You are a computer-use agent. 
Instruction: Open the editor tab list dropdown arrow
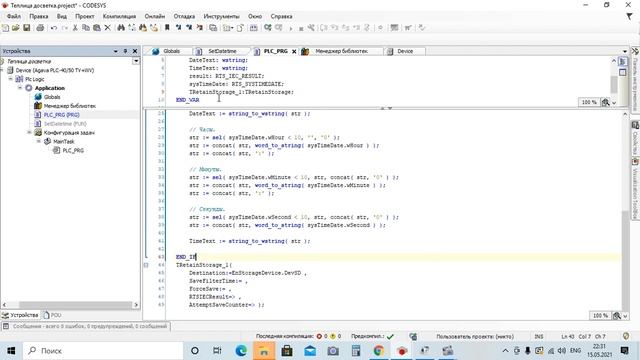[624, 51]
